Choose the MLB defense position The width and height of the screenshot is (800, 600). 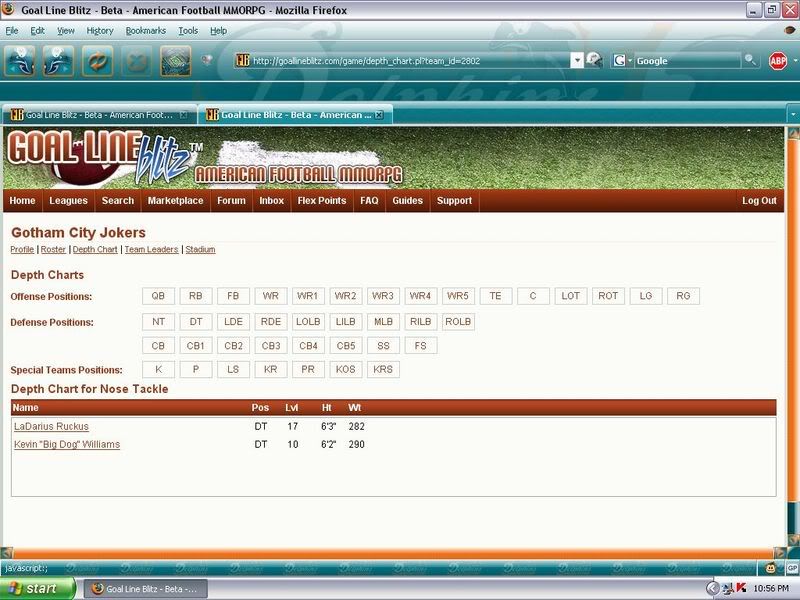coord(384,322)
